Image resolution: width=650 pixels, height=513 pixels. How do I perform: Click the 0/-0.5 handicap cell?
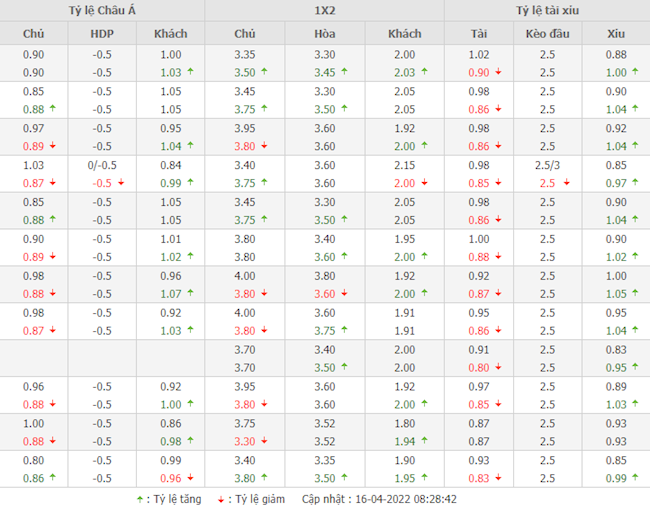pos(101,165)
